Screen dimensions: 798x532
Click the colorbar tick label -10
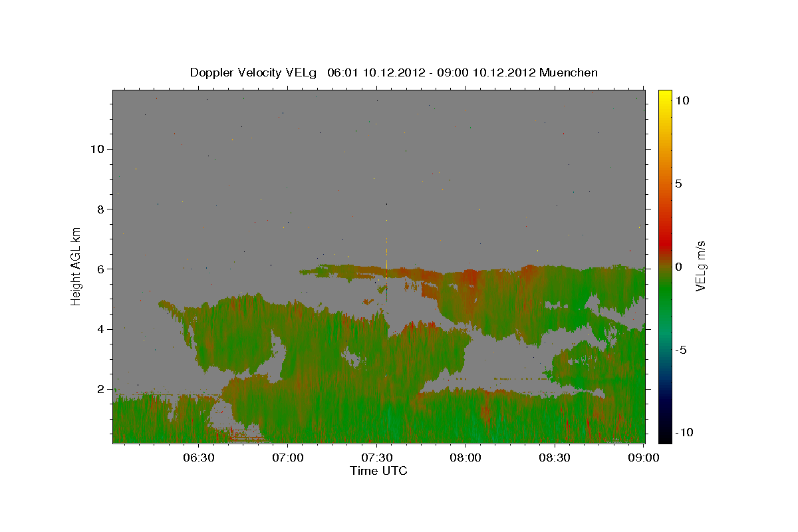tap(685, 432)
